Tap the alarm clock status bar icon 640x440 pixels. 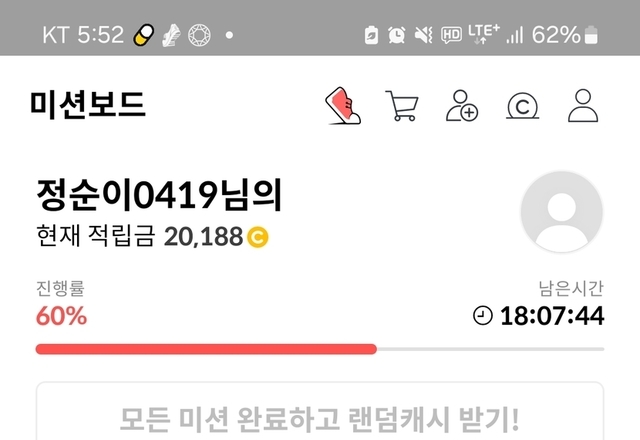pyautogui.click(x=397, y=35)
